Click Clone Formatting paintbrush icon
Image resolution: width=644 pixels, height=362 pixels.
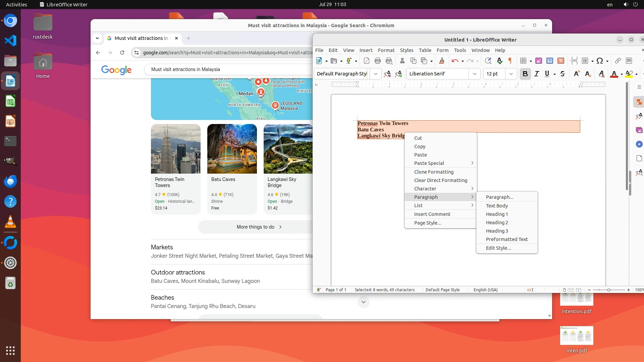click(x=442, y=61)
